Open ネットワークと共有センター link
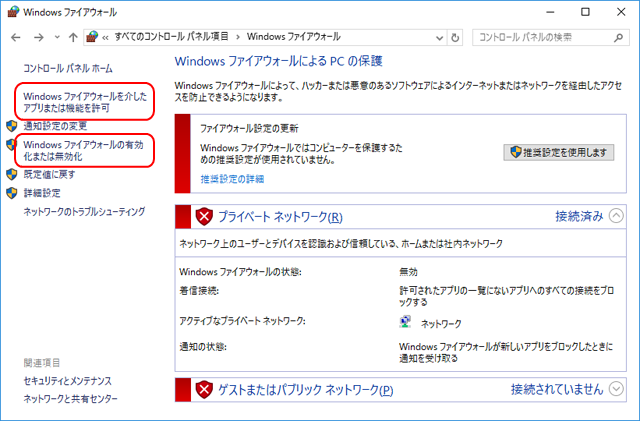The height and width of the screenshot is (421, 640). 70,399
